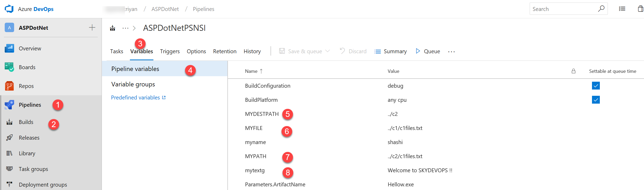
Task: Select Pipeline variables section
Action: pos(165,69)
